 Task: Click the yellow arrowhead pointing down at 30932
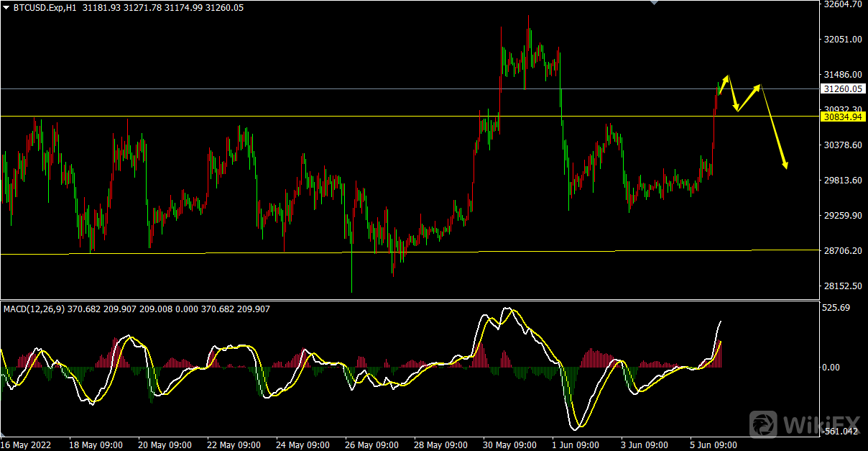737,109
